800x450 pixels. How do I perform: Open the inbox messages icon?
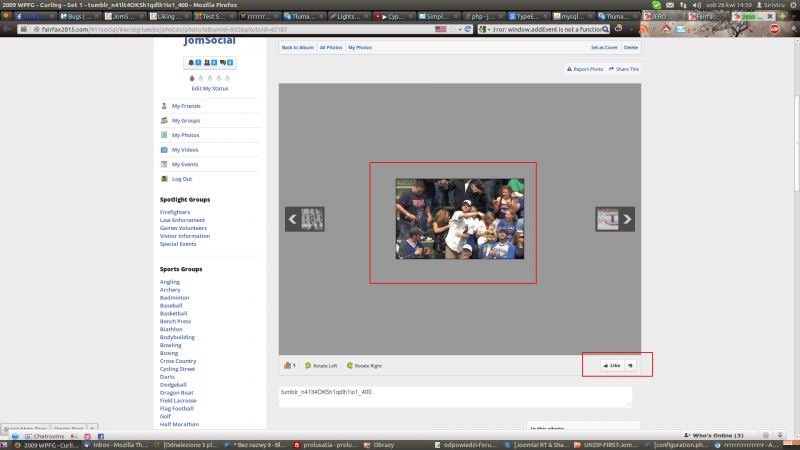click(x=222, y=63)
